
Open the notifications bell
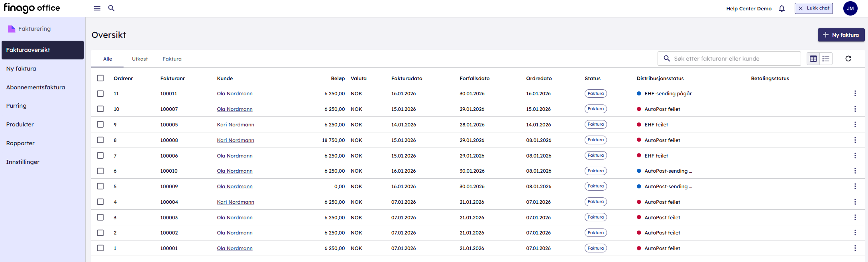click(x=782, y=8)
